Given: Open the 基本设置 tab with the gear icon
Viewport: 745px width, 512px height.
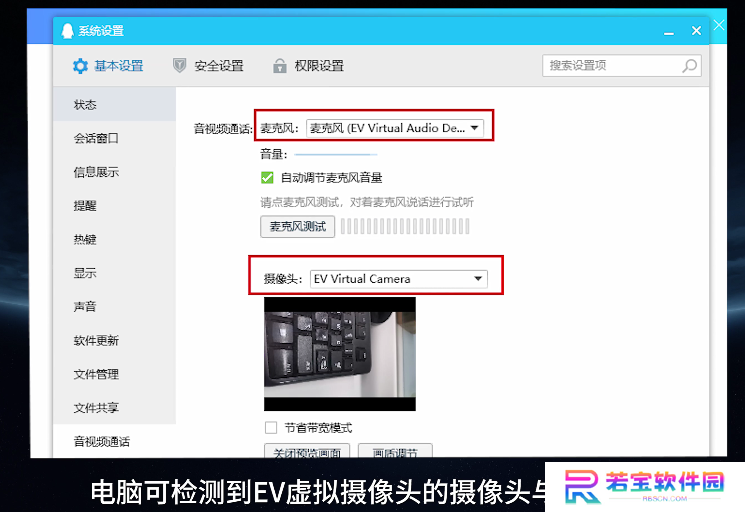Looking at the screenshot, I should (108, 66).
